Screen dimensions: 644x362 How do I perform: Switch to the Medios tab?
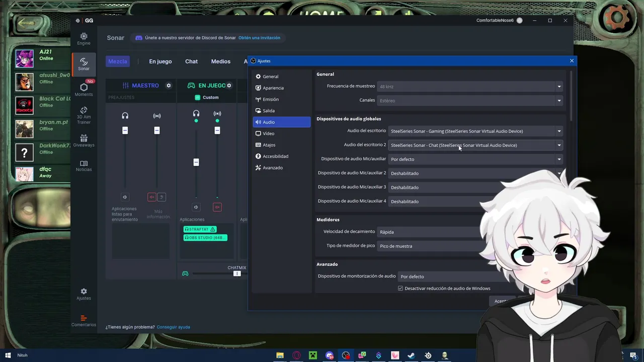tap(220, 61)
